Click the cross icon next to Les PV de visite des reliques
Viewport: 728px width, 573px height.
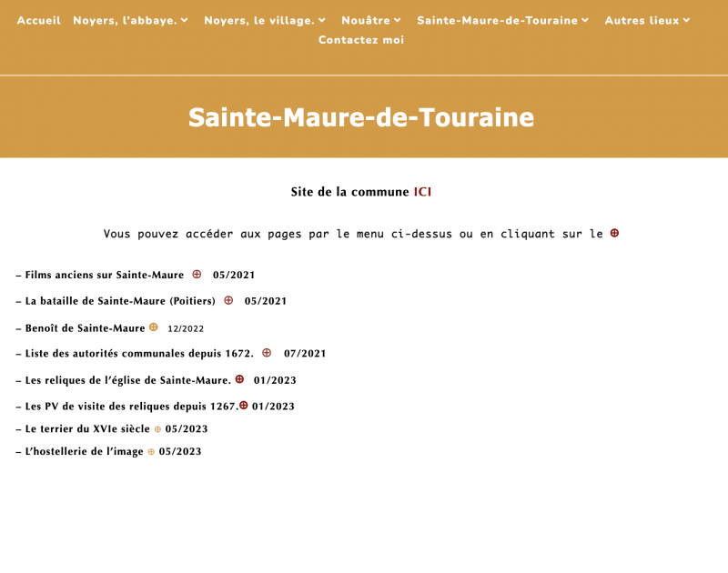pos(243,406)
